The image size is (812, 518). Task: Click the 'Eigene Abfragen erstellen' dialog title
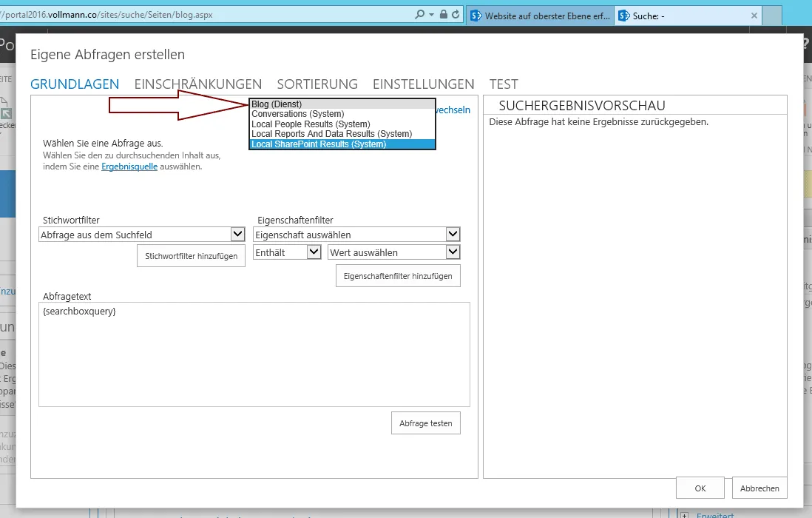[108, 55]
